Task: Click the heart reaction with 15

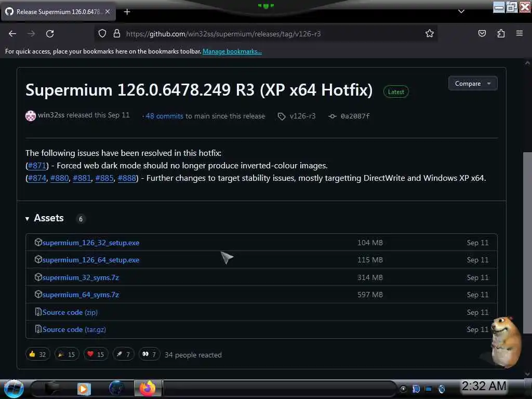Action: 96,354
